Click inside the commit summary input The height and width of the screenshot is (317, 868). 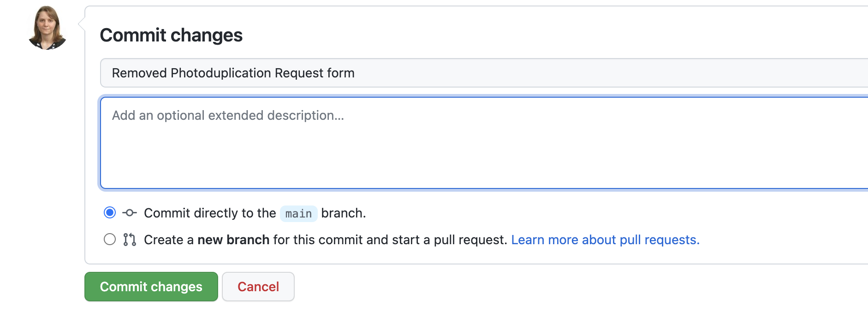pyautogui.click(x=323, y=73)
